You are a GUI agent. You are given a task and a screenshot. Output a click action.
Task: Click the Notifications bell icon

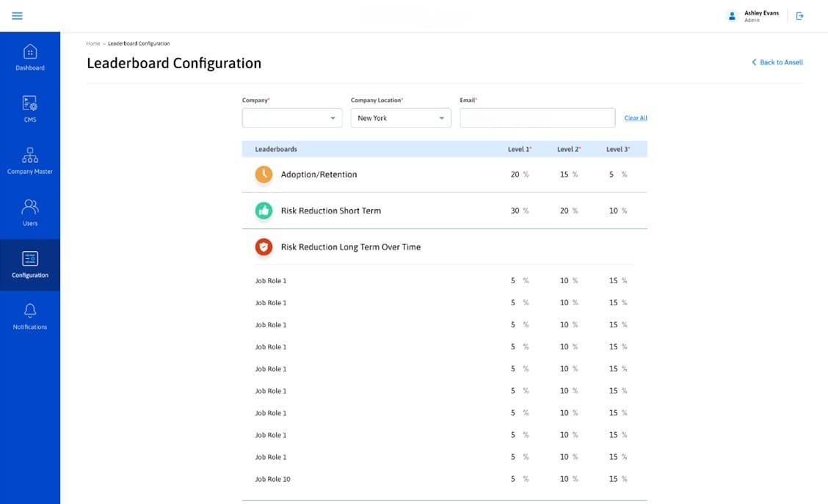click(30, 310)
